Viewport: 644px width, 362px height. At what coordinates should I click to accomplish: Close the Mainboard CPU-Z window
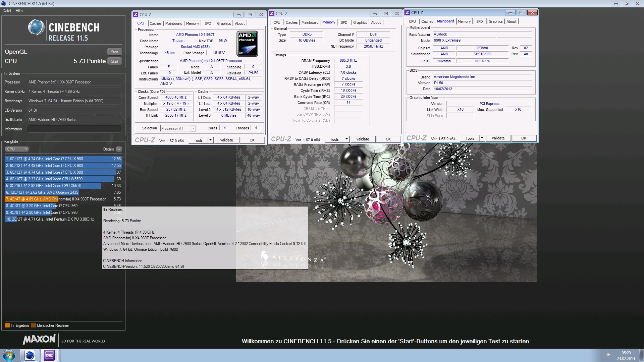point(532,12)
